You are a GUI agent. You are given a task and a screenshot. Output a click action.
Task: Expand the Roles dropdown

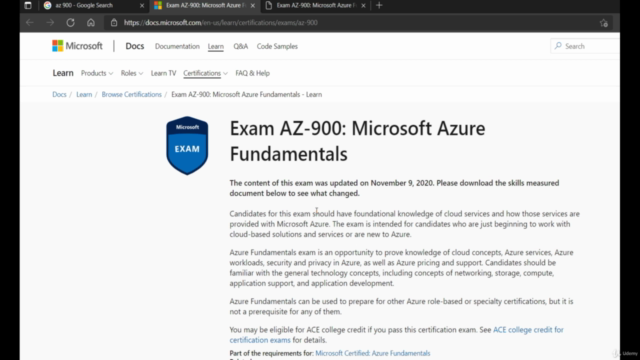(x=132, y=73)
